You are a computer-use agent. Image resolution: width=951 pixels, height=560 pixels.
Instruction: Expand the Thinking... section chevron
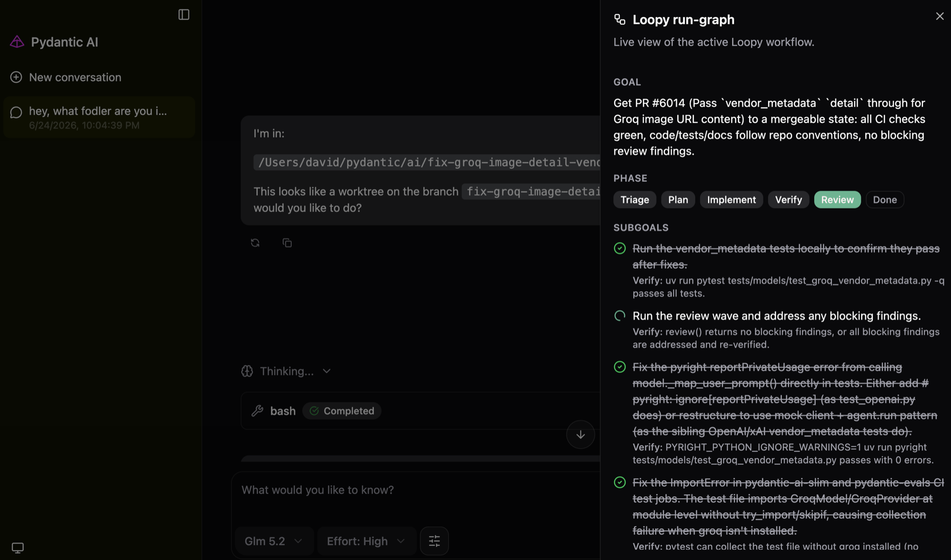(x=327, y=371)
